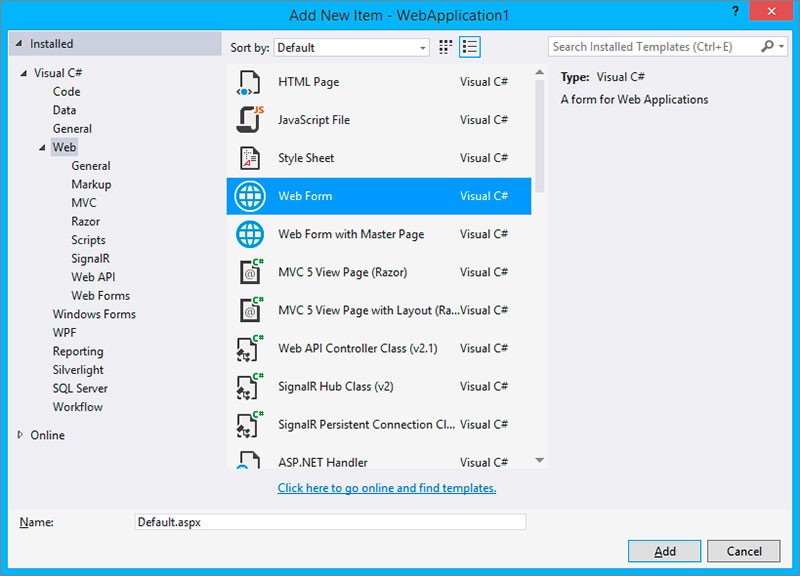Click the HTML Page template icon
This screenshot has width=800, height=576.
pos(249,82)
